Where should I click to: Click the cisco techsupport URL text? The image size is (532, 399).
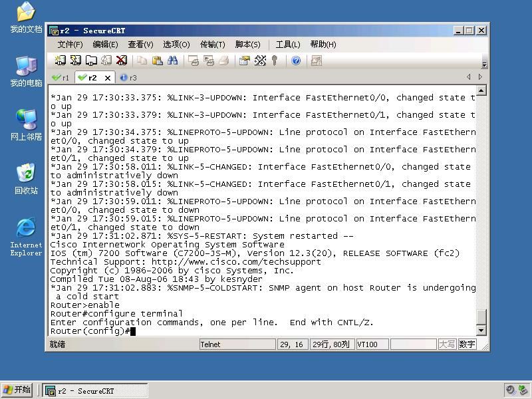(236, 262)
